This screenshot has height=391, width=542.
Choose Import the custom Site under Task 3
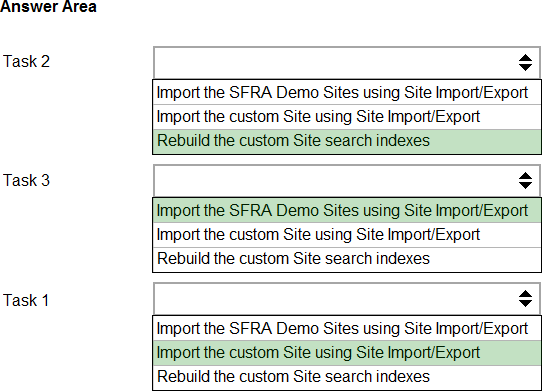tap(347, 235)
